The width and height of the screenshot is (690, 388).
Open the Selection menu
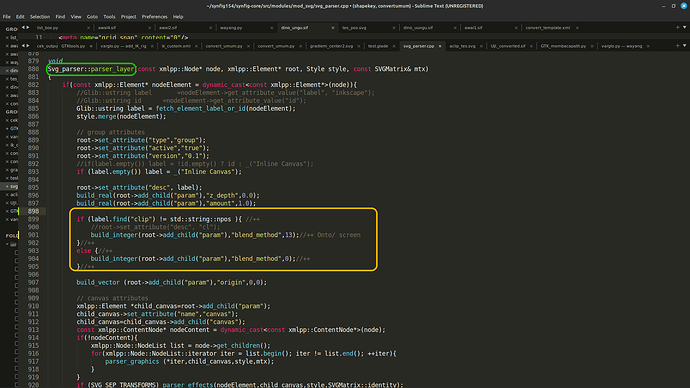[x=40, y=17]
